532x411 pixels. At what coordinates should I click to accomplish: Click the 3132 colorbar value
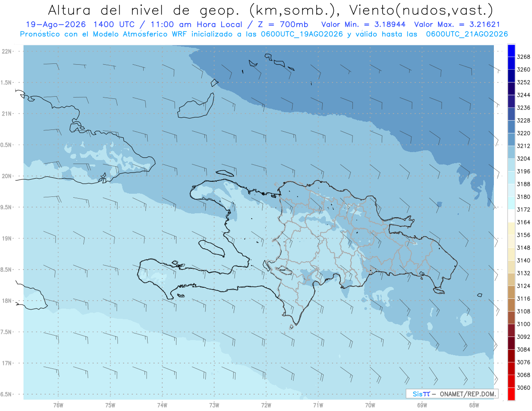coord(524,273)
